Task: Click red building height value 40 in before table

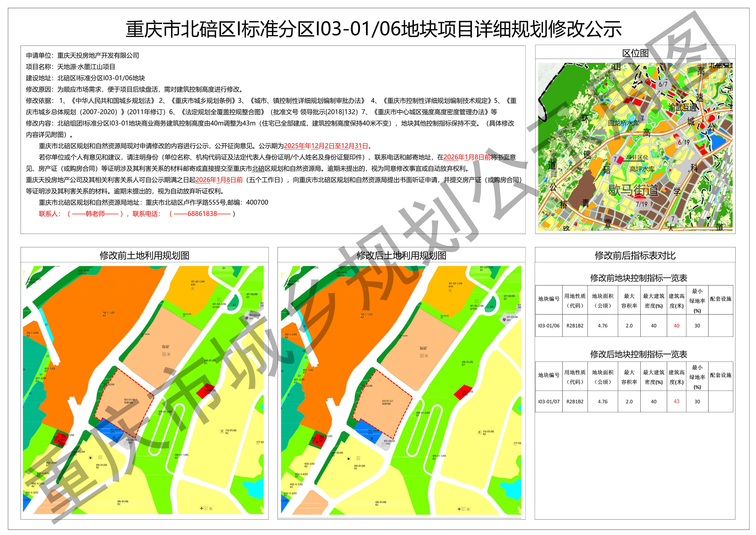Action: pyautogui.click(x=676, y=325)
